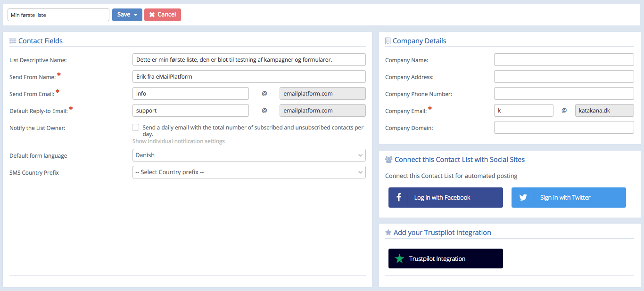The image size is (644, 291).
Task: Click 'Connect this Contact List for automated posting' text
Action: pyautogui.click(x=451, y=176)
